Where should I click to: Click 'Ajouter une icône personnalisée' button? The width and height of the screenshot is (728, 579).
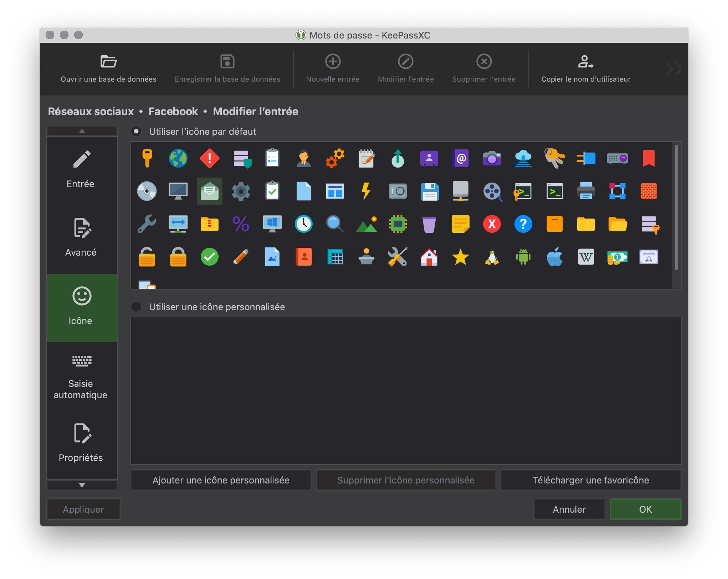pos(221,480)
